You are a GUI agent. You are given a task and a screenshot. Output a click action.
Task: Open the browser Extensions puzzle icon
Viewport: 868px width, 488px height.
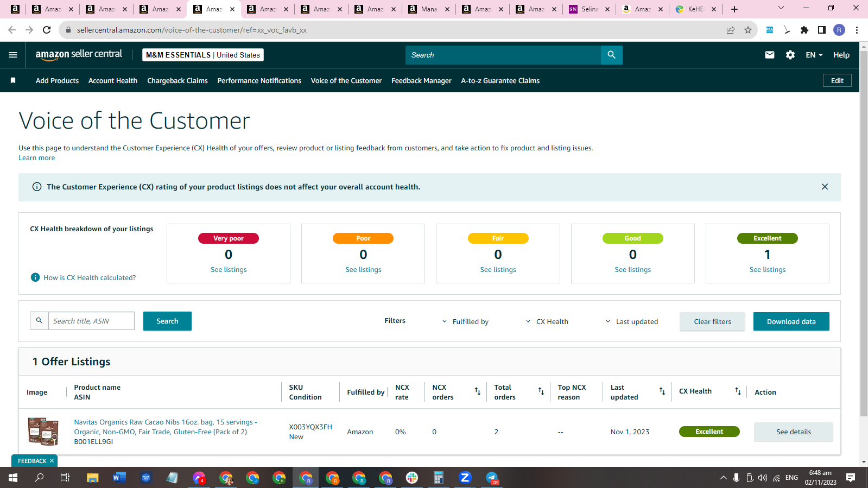coord(804,30)
